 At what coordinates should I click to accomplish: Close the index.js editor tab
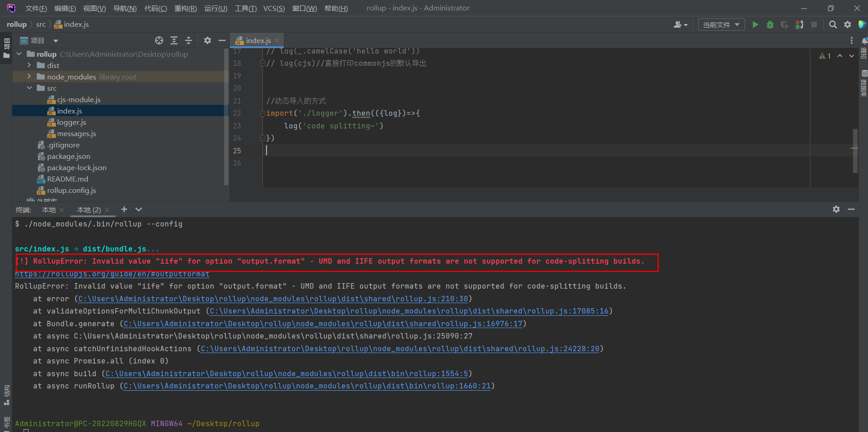pyautogui.click(x=277, y=40)
